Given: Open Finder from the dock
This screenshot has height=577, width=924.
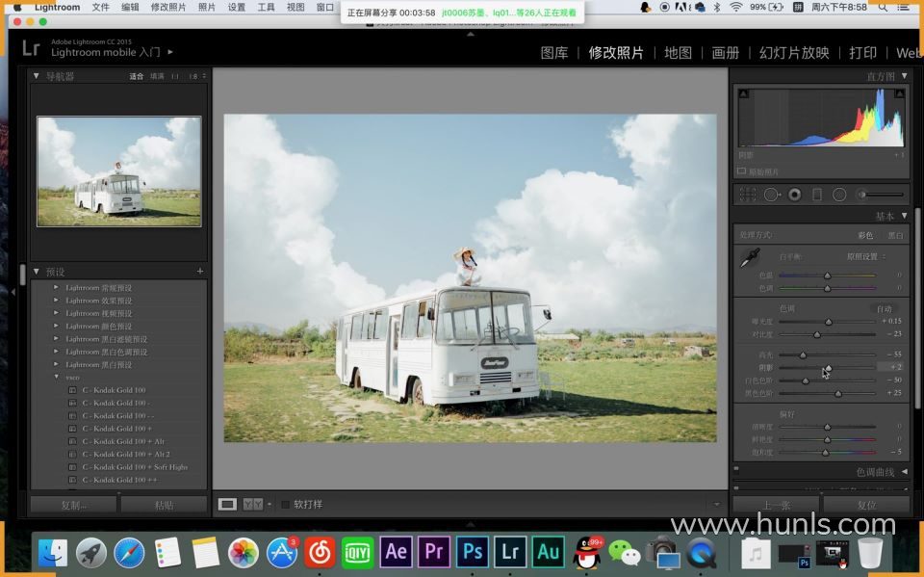Looking at the screenshot, I should [x=53, y=553].
